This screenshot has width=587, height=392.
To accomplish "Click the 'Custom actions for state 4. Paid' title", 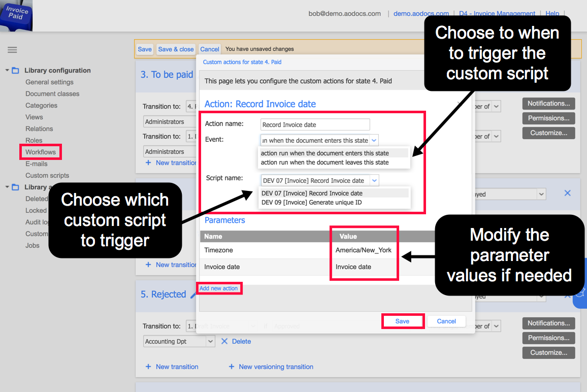I will click(242, 62).
